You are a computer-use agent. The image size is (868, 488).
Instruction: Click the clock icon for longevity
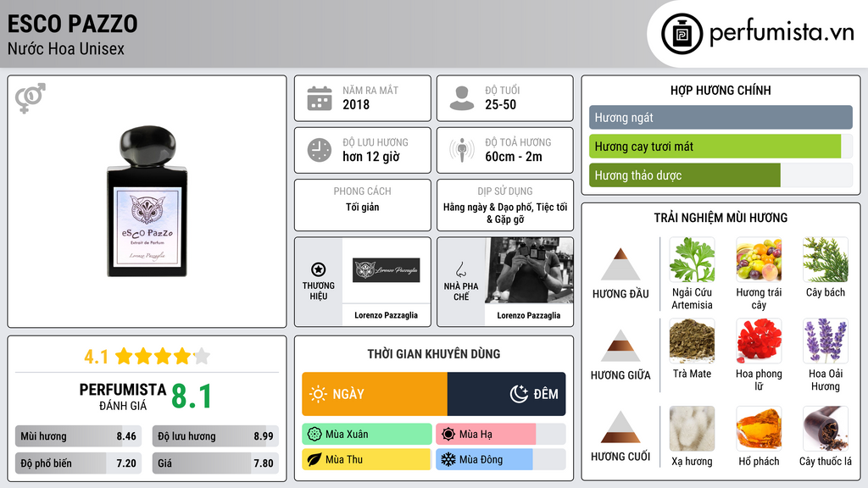click(320, 150)
